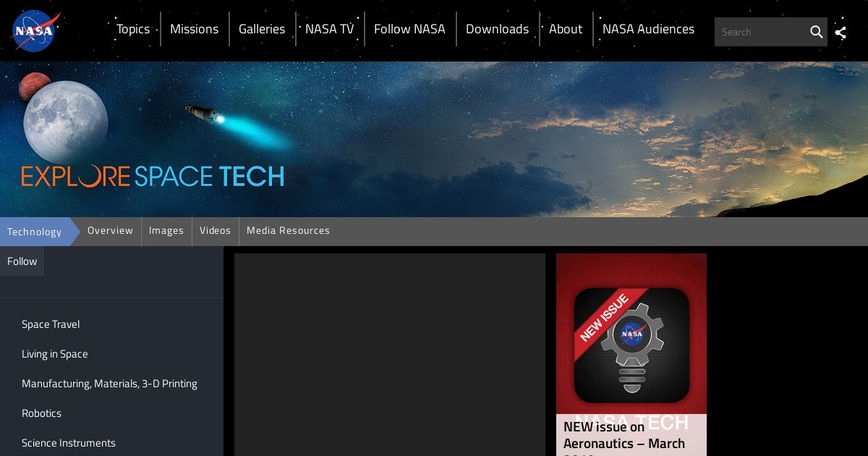Click the search magnifier icon
868x456 pixels.
pyautogui.click(x=817, y=32)
